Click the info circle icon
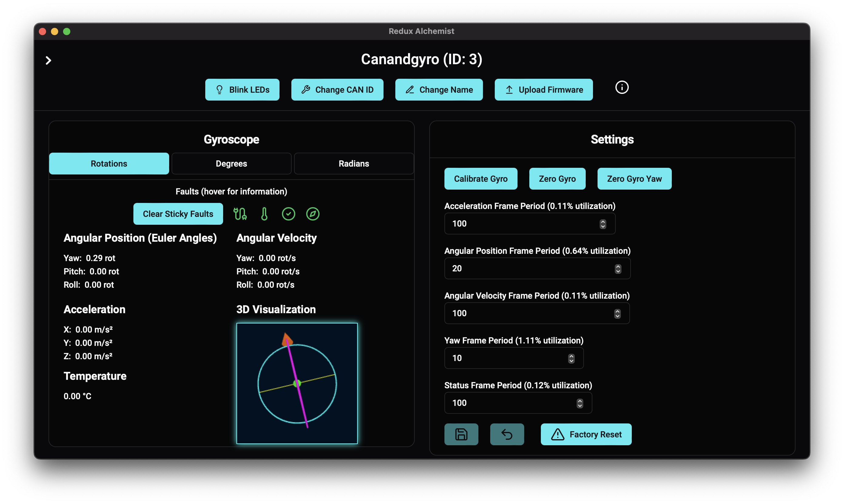844x504 pixels. [622, 88]
